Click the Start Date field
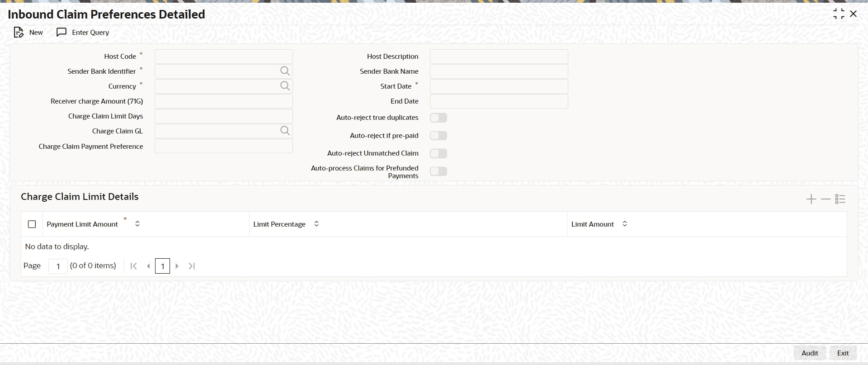The width and height of the screenshot is (868, 365). [499, 86]
